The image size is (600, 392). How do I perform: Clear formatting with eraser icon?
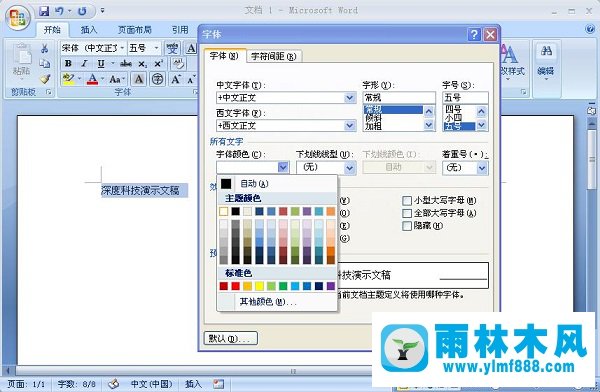(x=178, y=64)
